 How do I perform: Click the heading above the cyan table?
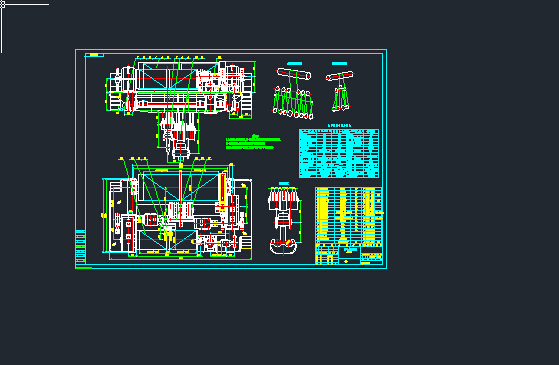pos(339,125)
